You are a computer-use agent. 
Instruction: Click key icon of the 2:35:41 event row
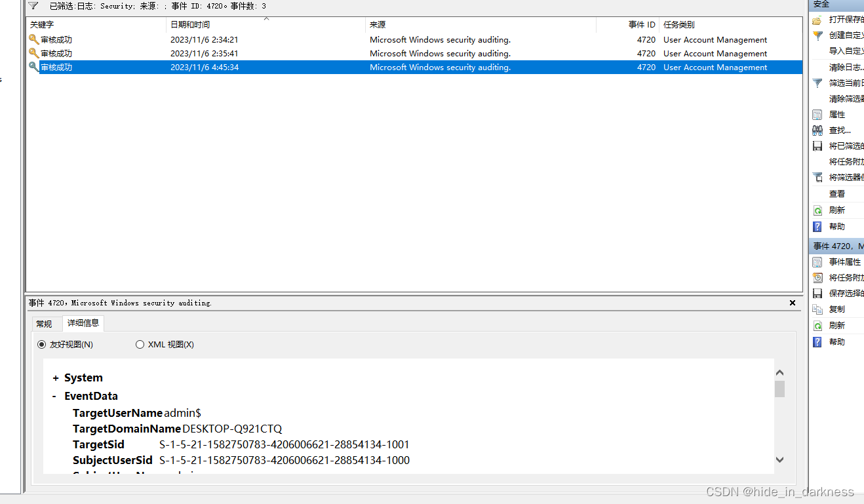tap(34, 54)
